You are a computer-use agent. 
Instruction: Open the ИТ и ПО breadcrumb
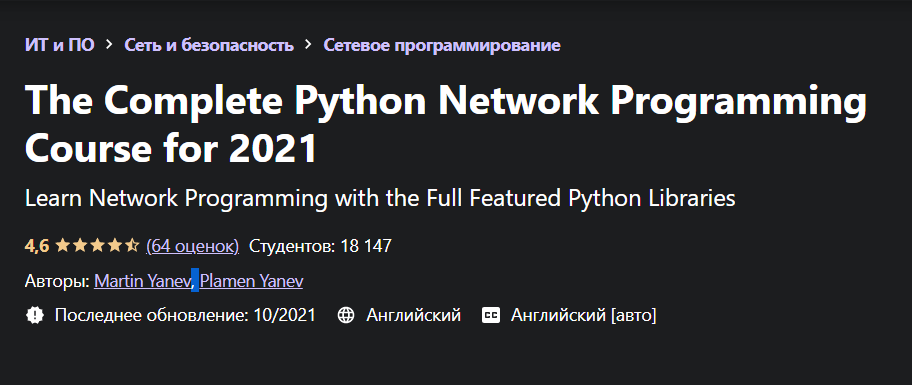(59, 45)
